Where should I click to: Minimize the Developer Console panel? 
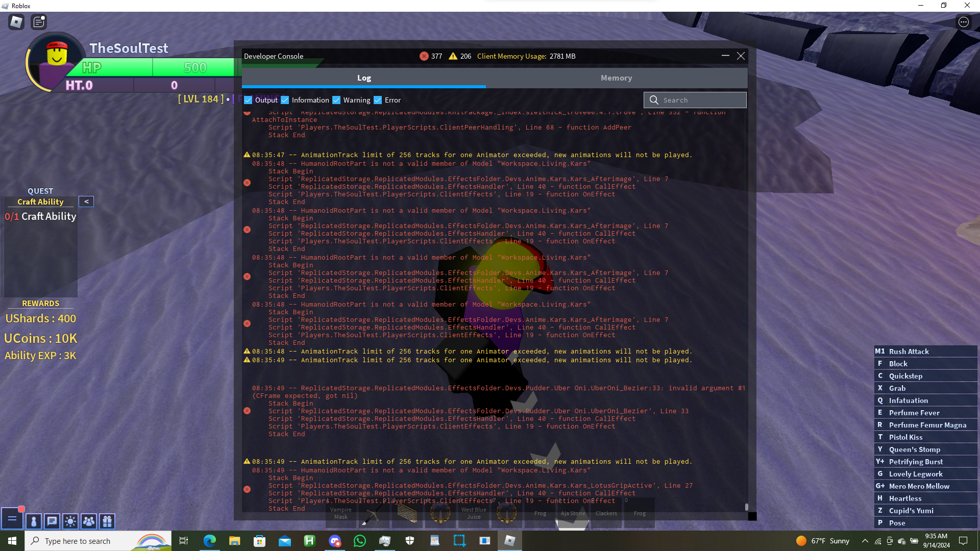(x=725, y=56)
